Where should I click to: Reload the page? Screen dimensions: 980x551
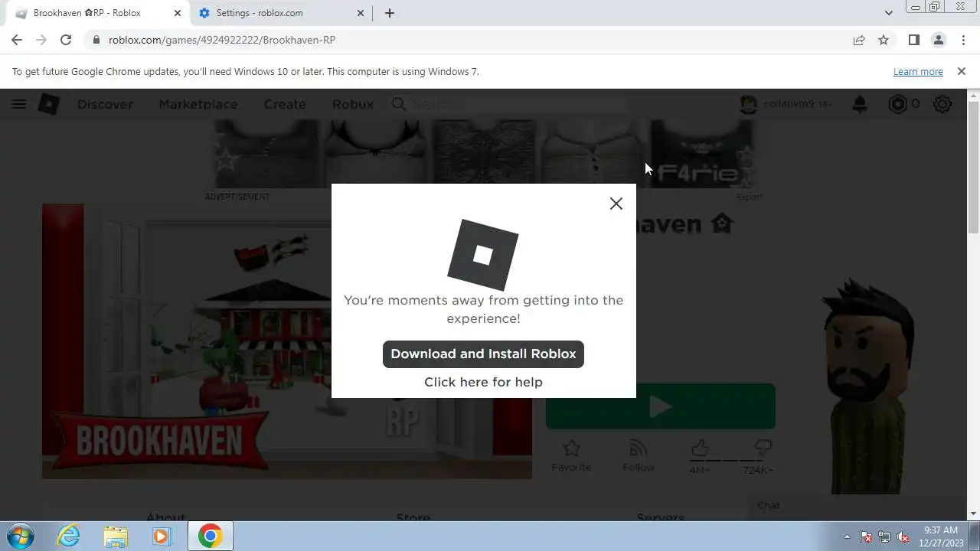pyautogui.click(x=66, y=40)
